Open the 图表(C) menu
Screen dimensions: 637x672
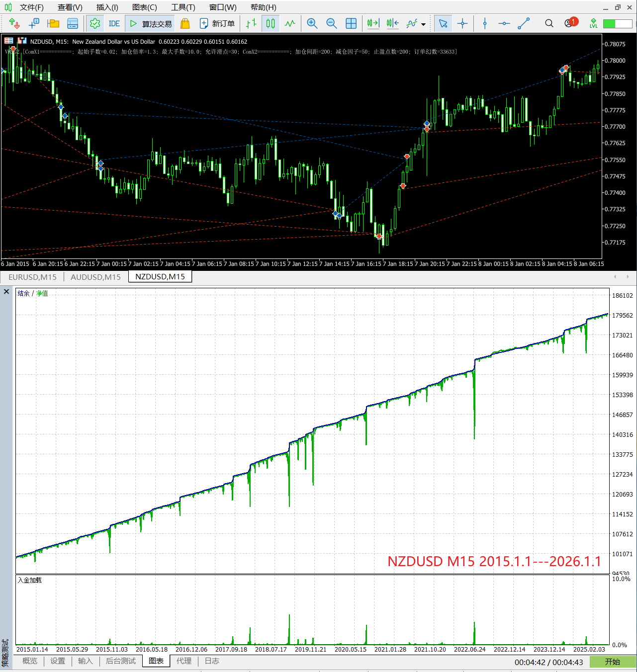[144, 7]
